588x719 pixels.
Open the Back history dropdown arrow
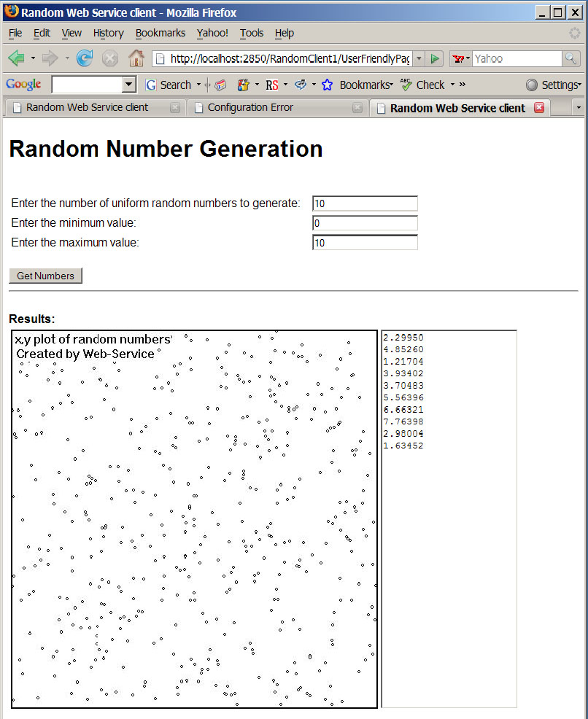point(33,58)
